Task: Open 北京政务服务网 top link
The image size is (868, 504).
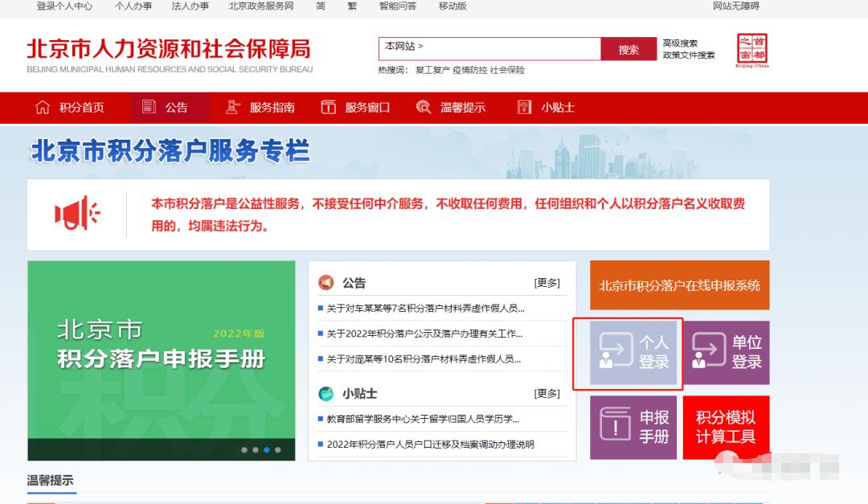Action: (261, 6)
